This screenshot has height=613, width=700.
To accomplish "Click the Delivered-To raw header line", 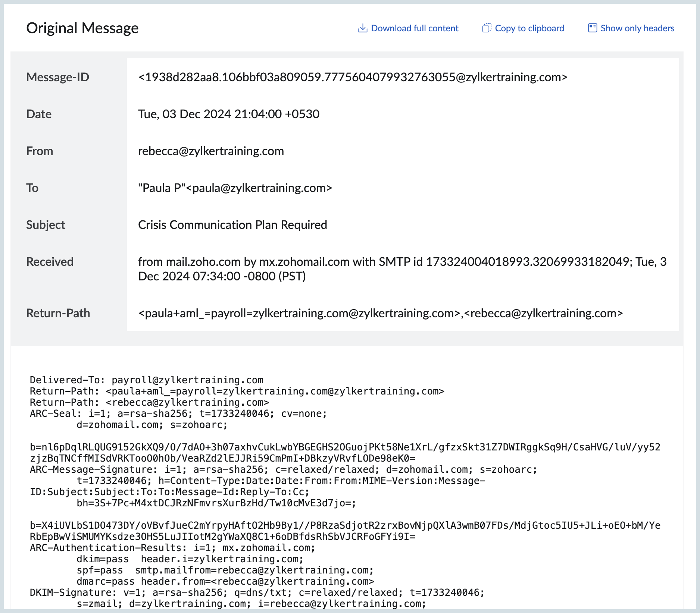I will point(147,380).
